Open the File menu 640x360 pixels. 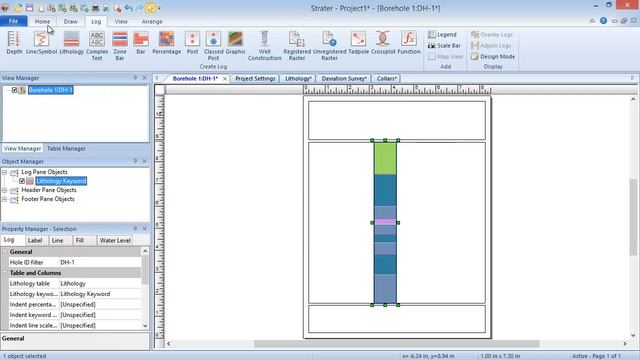click(13, 21)
